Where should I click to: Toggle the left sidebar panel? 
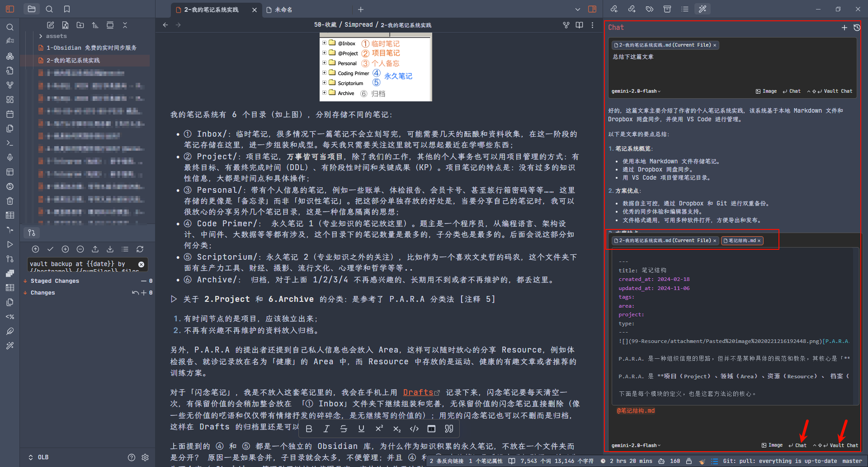[x=10, y=9]
